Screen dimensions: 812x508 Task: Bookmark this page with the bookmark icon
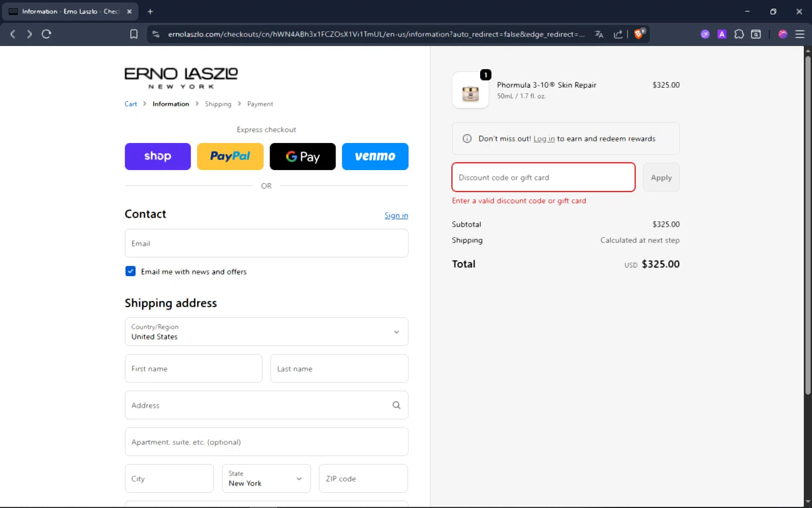click(x=134, y=34)
